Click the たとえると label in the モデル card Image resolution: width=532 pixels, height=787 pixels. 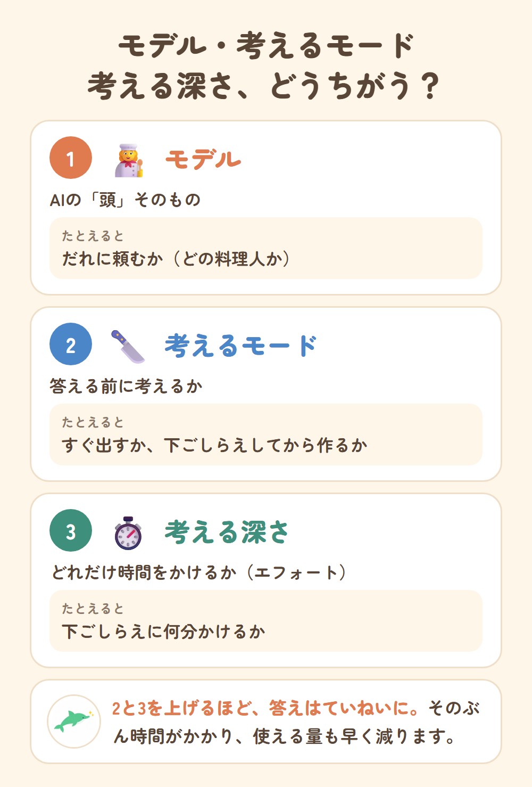point(93,236)
